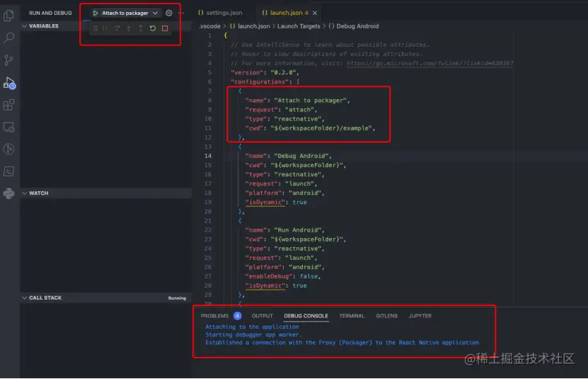Click the underlined "isDynamic" key on line 19
Viewport: 588px width, 379px height.
(x=265, y=202)
